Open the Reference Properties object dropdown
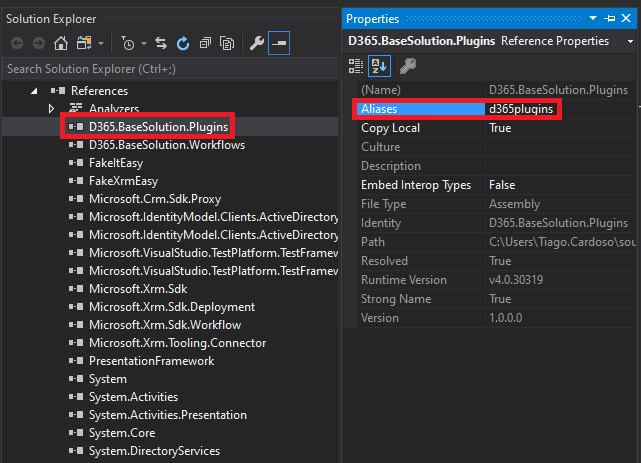 click(630, 41)
